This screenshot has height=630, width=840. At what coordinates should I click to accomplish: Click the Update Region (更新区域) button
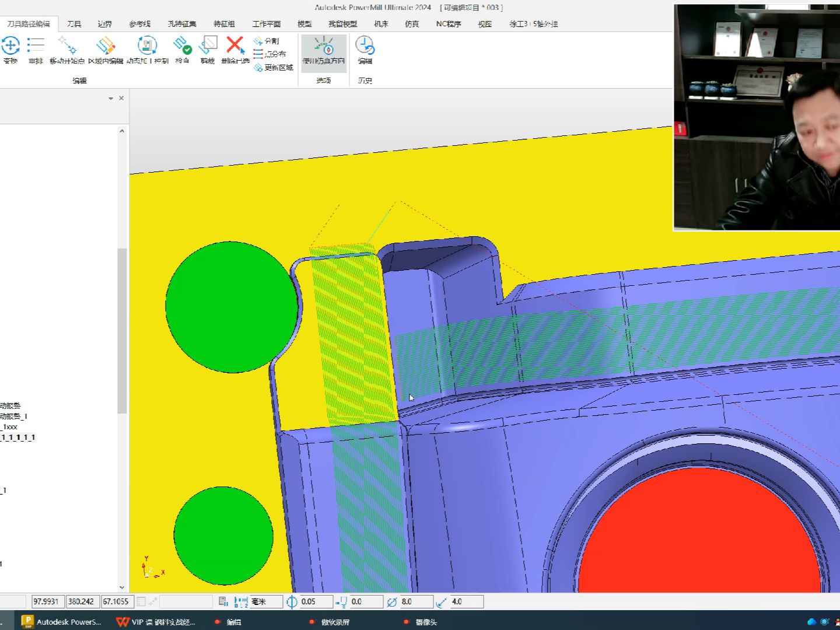pos(274,68)
